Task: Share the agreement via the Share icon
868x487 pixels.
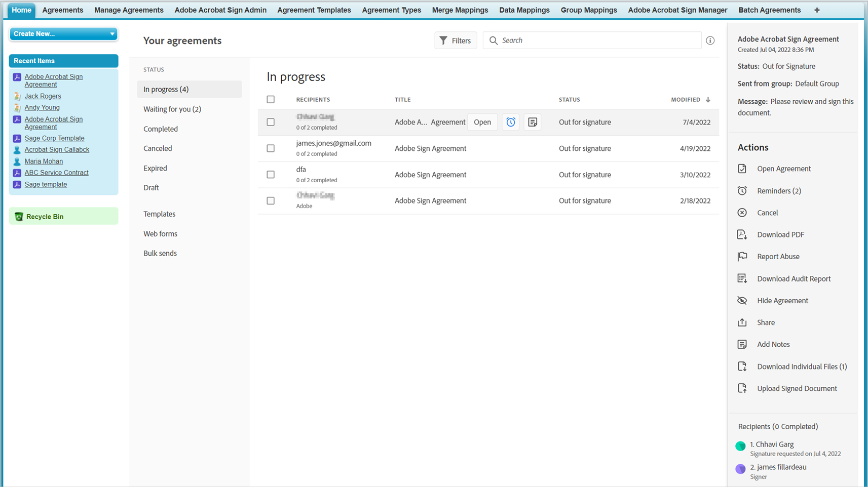Action: click(x=742, y=322)
